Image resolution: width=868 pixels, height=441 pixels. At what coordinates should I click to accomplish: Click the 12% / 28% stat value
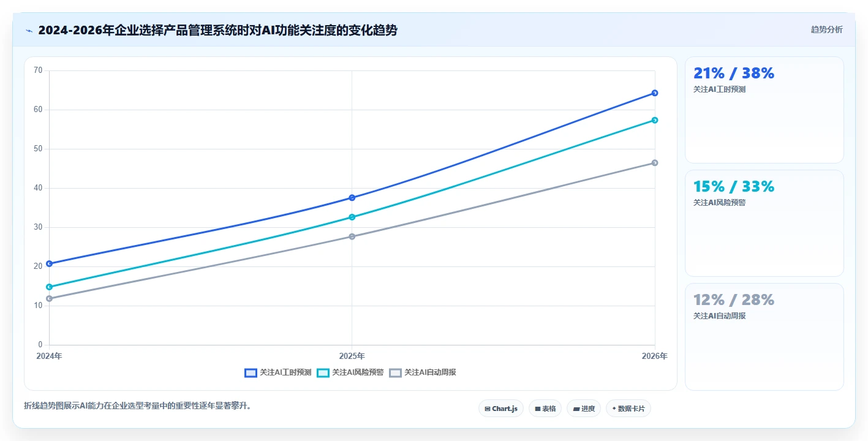[x=734, y=300]
